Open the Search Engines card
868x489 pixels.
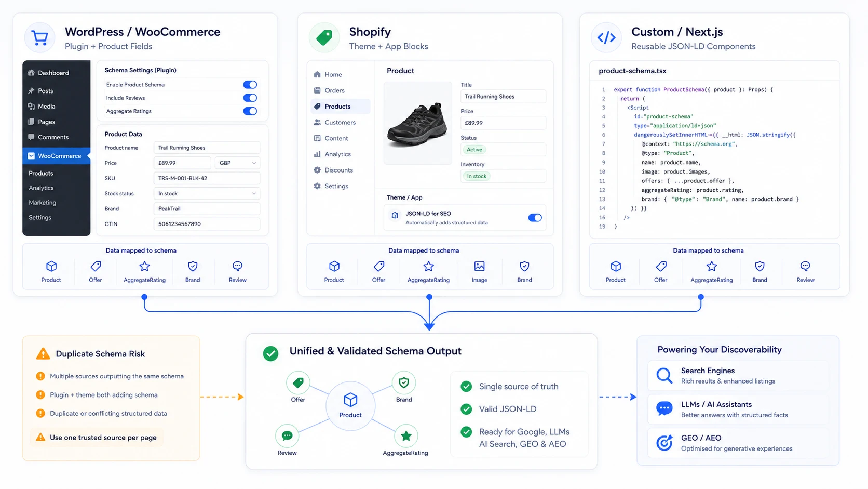pos(738,376)
